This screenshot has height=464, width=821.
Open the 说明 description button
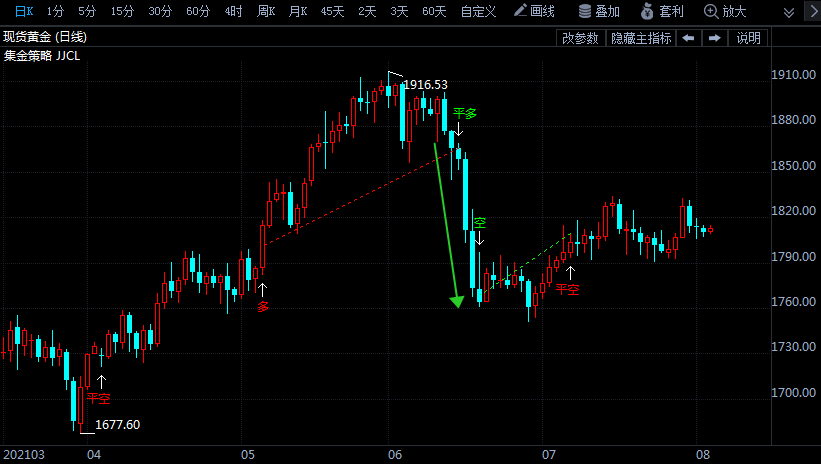[748, 38]
